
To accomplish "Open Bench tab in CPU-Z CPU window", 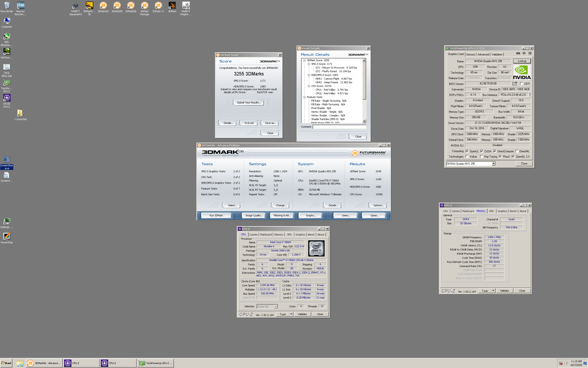I will [x=311, y=235].
